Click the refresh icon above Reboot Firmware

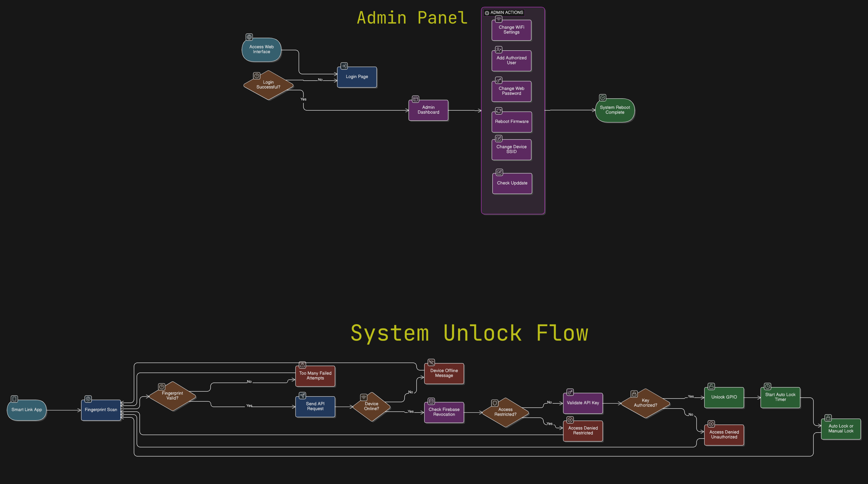[499, 111]
